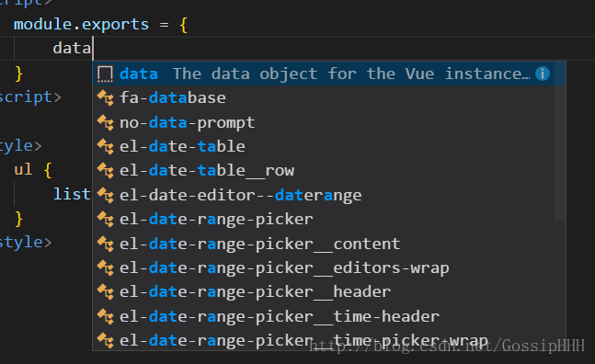Image resolution: width=595 pixels, height=364 pixels.
Task: Place cursor after module.exports opening brace
Action: coord(189,25)
